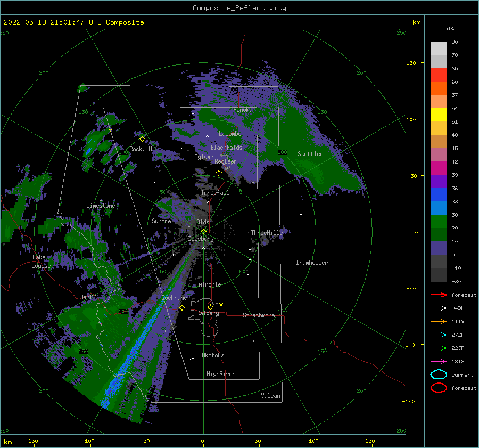Click the Lake Louise label
Viewport: 479px width, 448px height.
[41, 262]
